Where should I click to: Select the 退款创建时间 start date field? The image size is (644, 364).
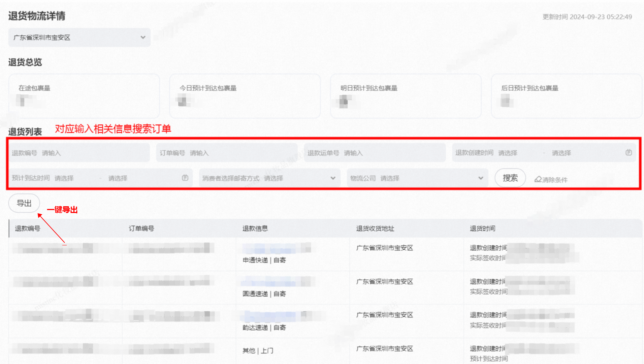pos(519,153)
